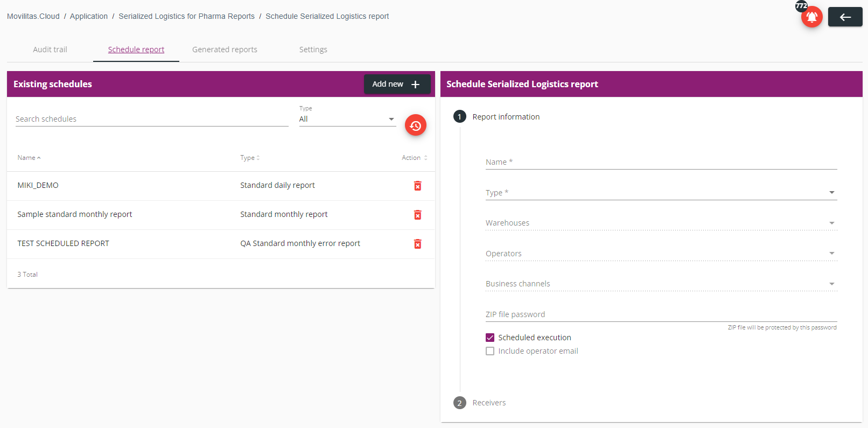Switch to the Audit trail tab
Image resolution: width=868 pixels, height=428 pixels.
(x=50, y=50)
